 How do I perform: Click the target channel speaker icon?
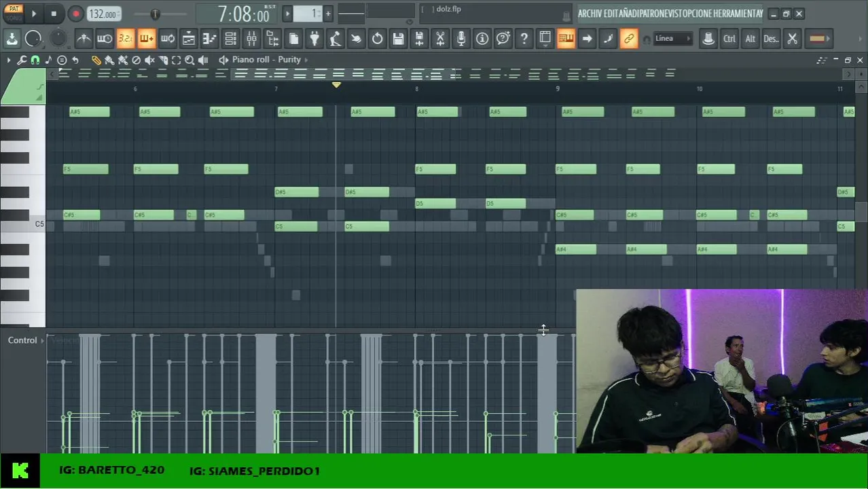(223, 60)
